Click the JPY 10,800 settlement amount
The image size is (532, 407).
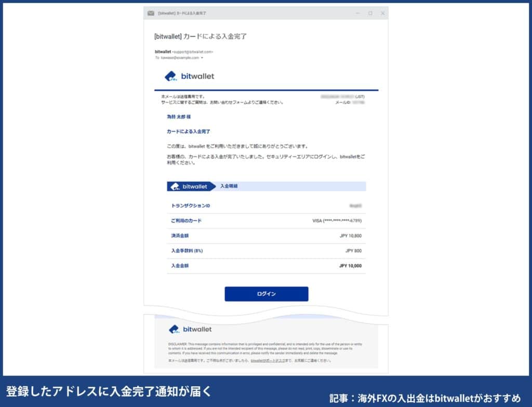coord(351,236)
